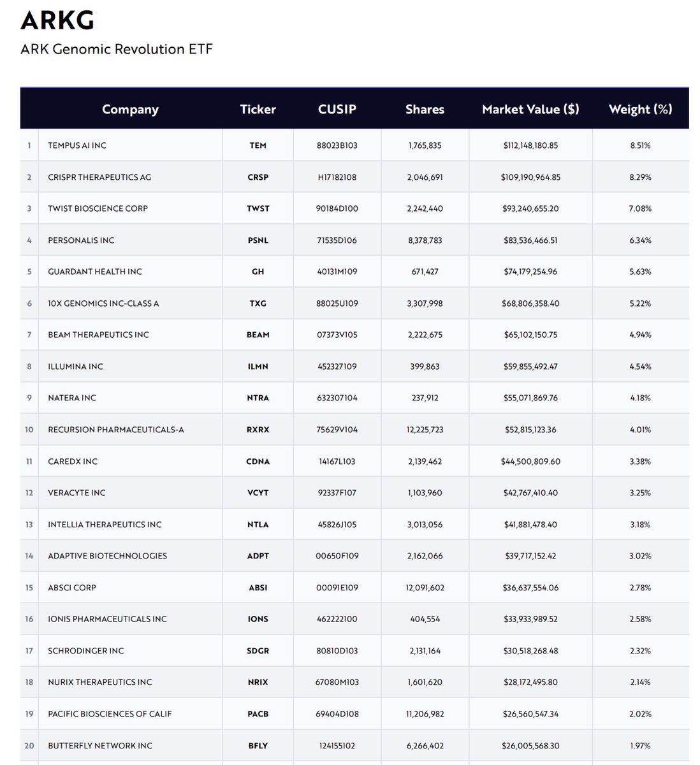Sort holdings by the Ticker column
This screenshot has height=765, width=700.
point(258,109)
